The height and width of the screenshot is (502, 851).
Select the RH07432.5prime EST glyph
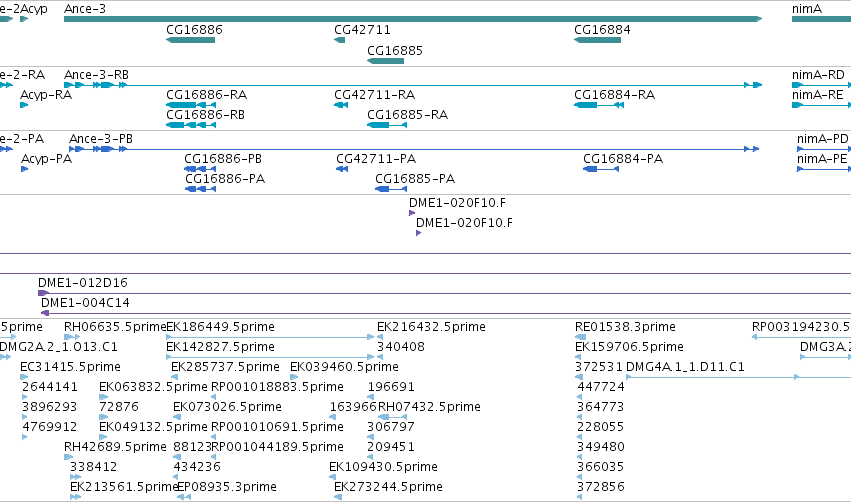[392, 417]
